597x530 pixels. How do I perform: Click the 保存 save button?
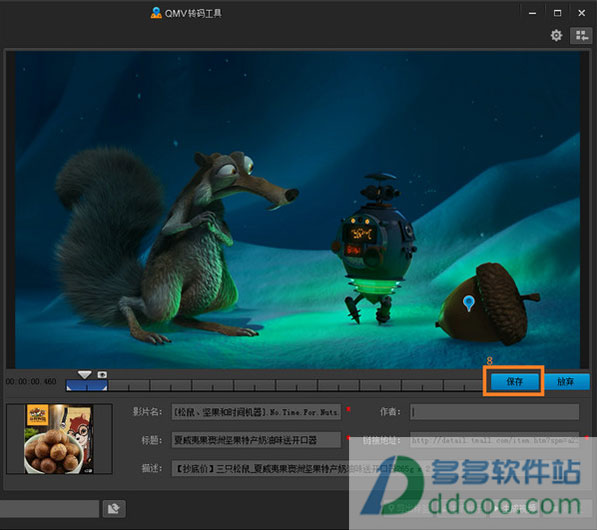514,382
